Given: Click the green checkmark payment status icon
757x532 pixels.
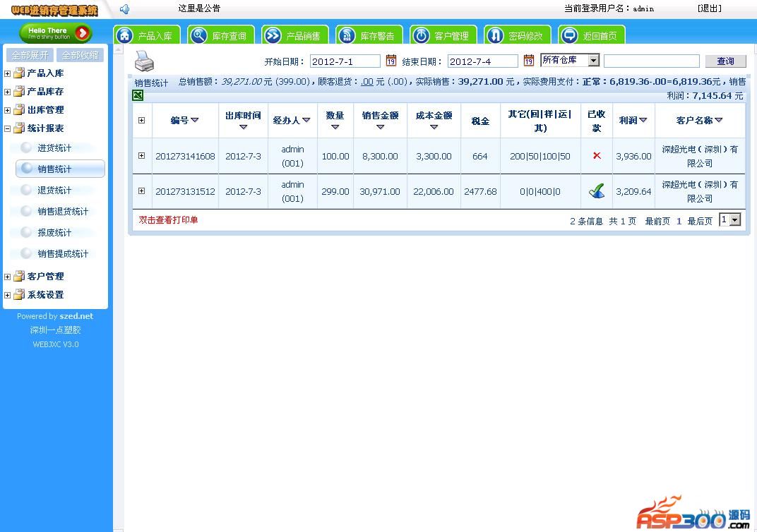Looking at the screenshot, I should pyautogui.click(x=597, y=191).
